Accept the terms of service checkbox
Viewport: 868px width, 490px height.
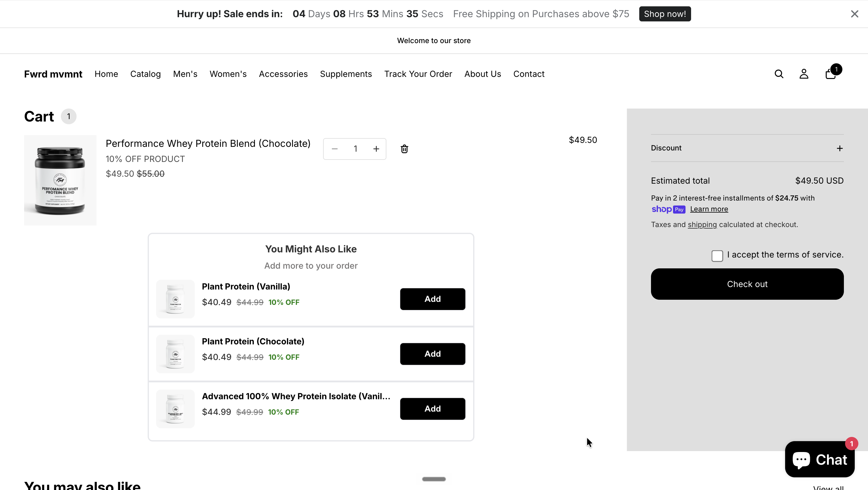(x=717, y=256)
